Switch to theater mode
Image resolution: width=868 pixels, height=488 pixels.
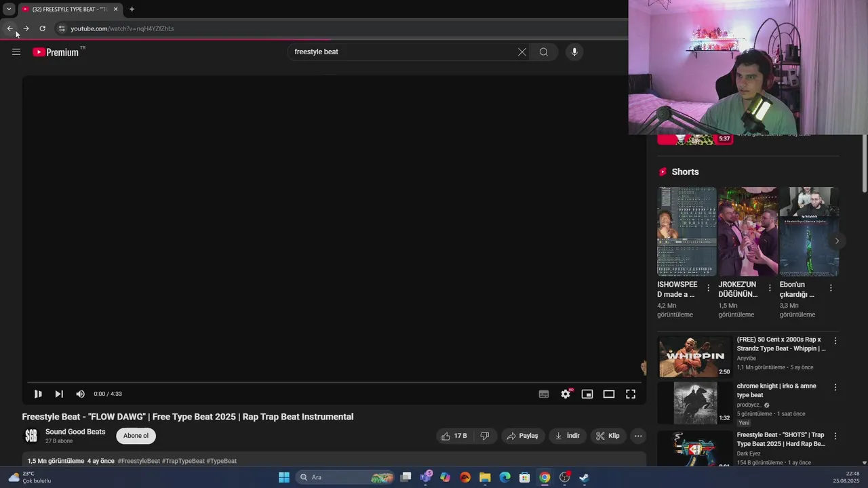coord(609,394)
